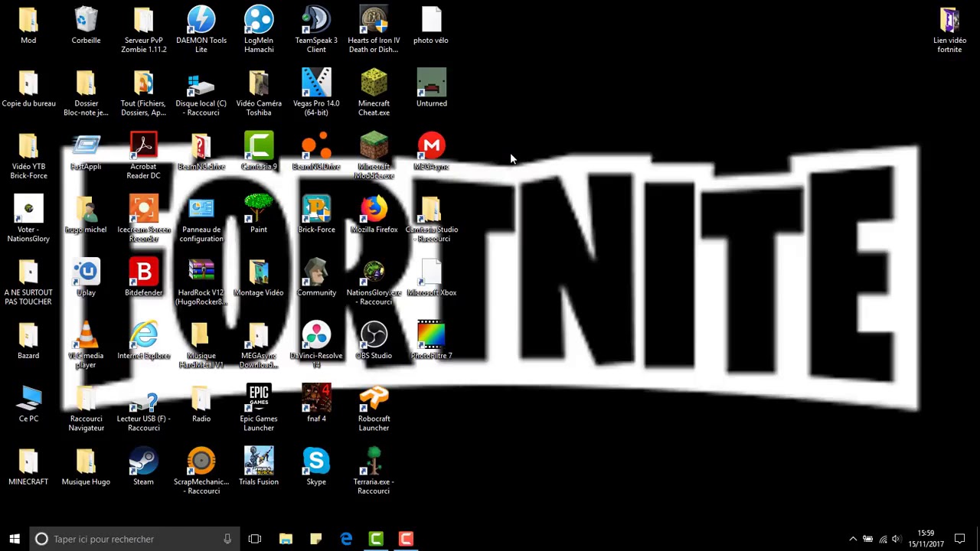Open Musique Hugo folder
This screenshot has height=551, width=980.
[86, 466]
